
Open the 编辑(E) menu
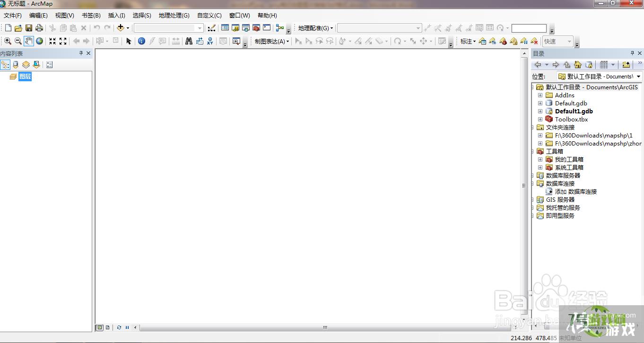coord(38,16)
